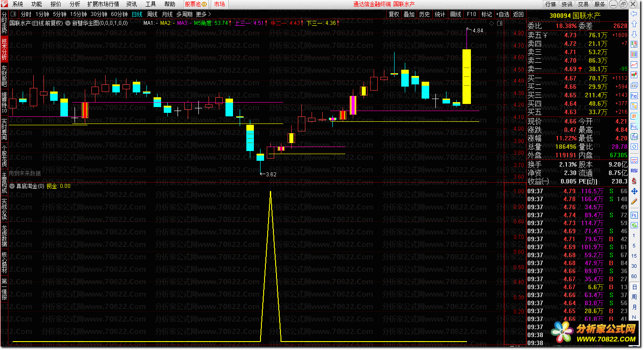Click the Fs icon in right toolbar
Screen dimensions: 644x350
634,215
